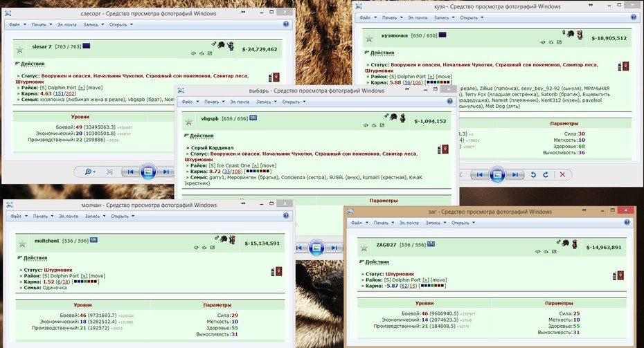This screenshot has width=644, height=348.
Task: Open the Открыть menu in the заг window
Action: pos(463,223)
